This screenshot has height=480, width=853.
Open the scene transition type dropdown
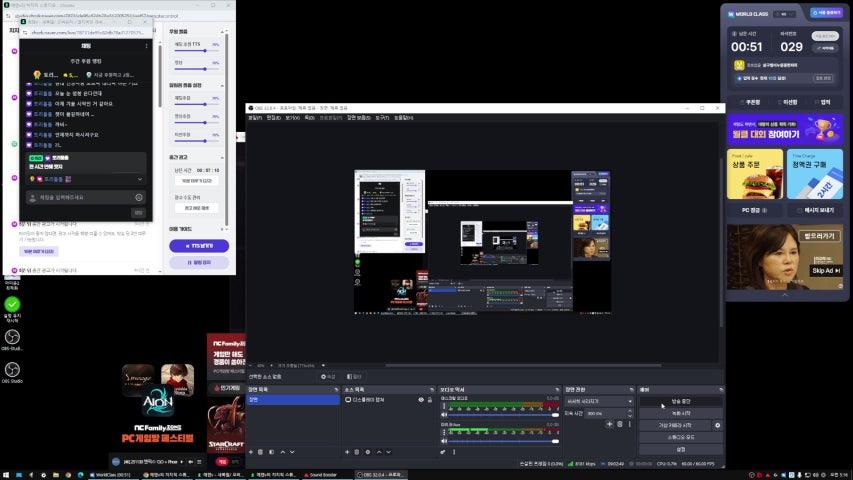point(599,401)
